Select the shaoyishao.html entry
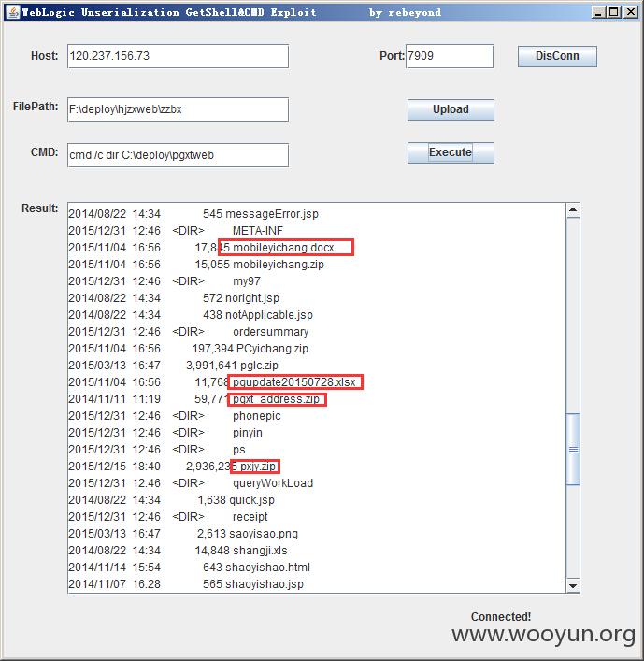This screenshot has width=644, height=661. pos(189,568)
